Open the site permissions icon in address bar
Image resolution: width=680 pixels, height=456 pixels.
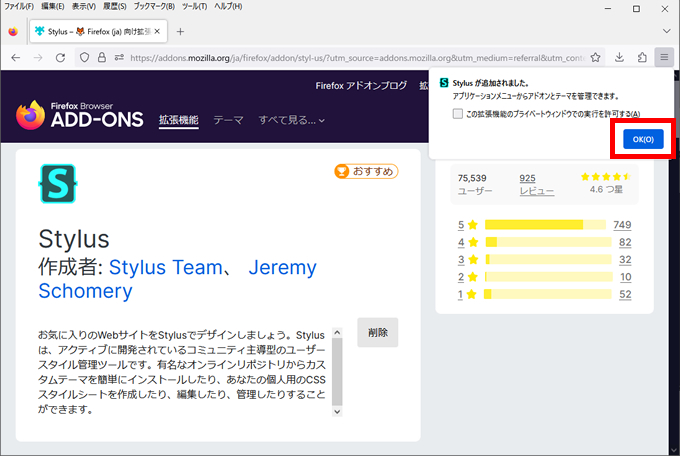pyautogui.click(x=119, y=57)
